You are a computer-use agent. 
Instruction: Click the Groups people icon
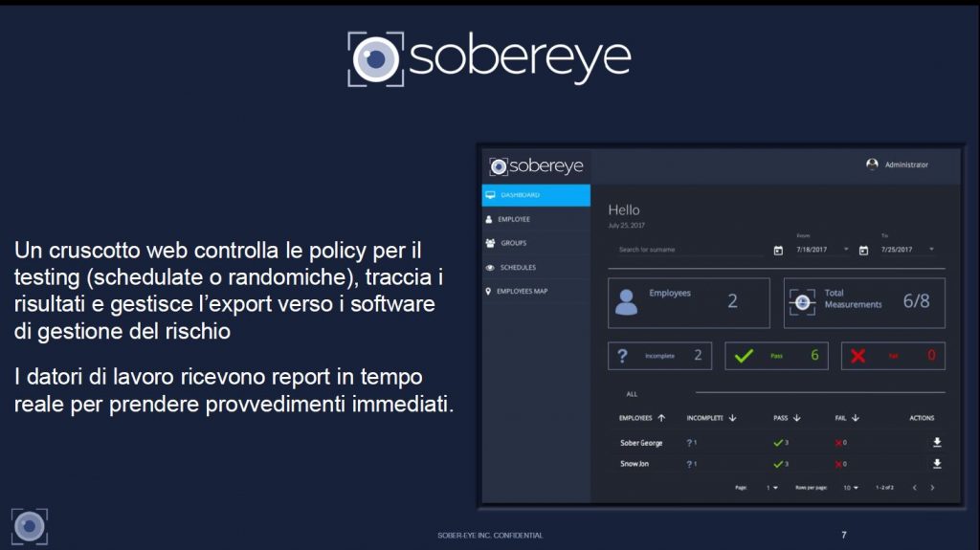tap(490, 243)
